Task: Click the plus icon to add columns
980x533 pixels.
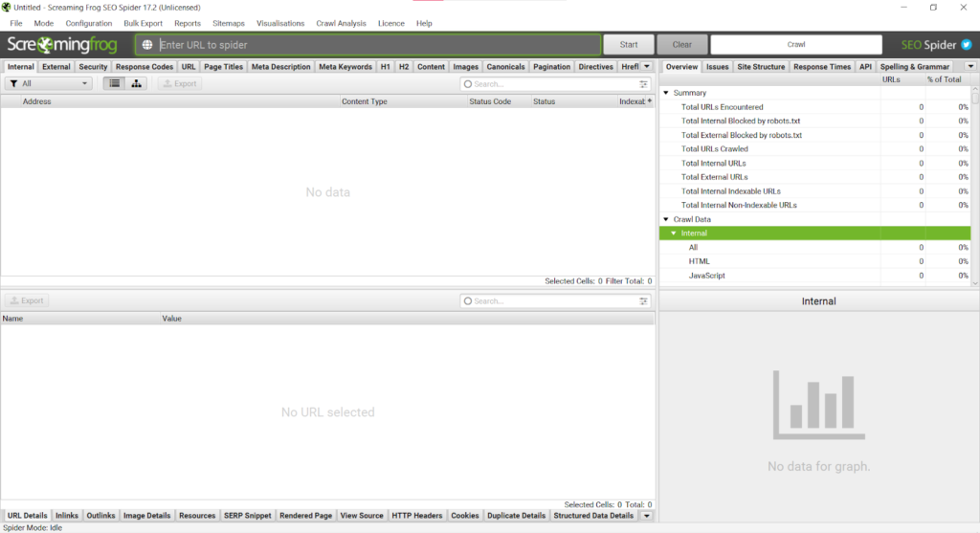Action: 650,100
